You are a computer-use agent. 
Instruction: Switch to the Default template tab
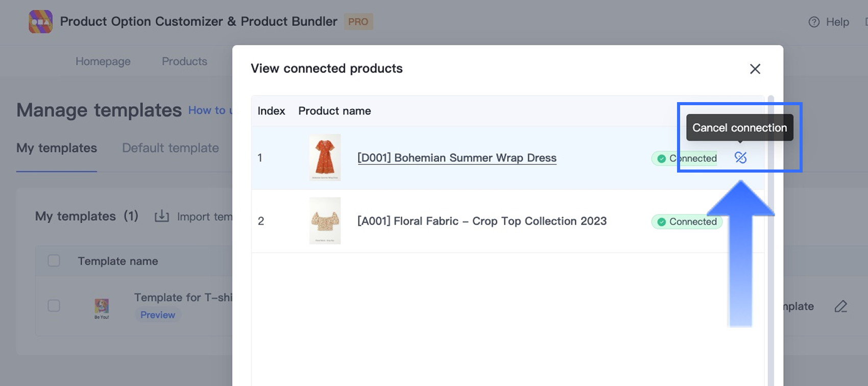pos(171,148)
